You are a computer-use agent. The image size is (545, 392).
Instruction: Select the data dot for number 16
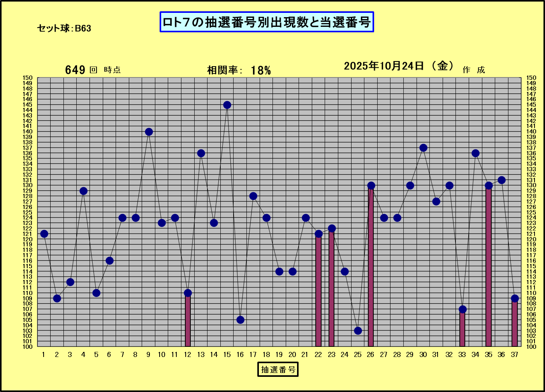(x=240, y=320)
